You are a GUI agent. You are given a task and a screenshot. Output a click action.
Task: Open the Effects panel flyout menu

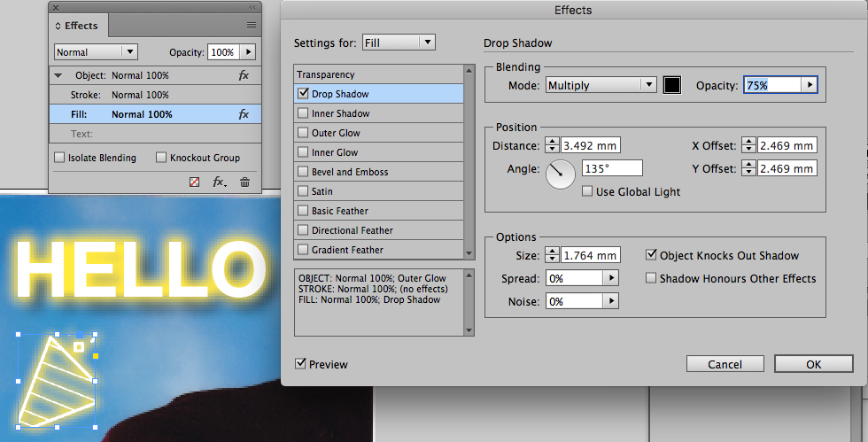click(251, 26)
